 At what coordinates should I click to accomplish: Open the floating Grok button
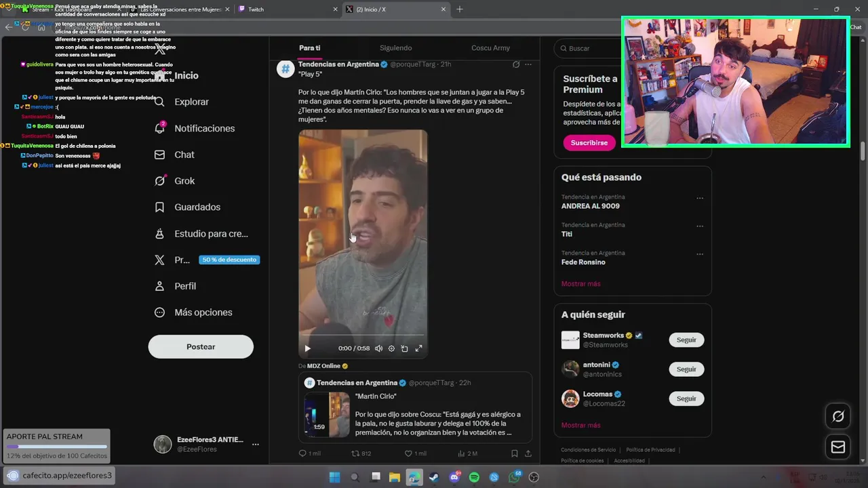pyautogui.click(x=838, y=416)
